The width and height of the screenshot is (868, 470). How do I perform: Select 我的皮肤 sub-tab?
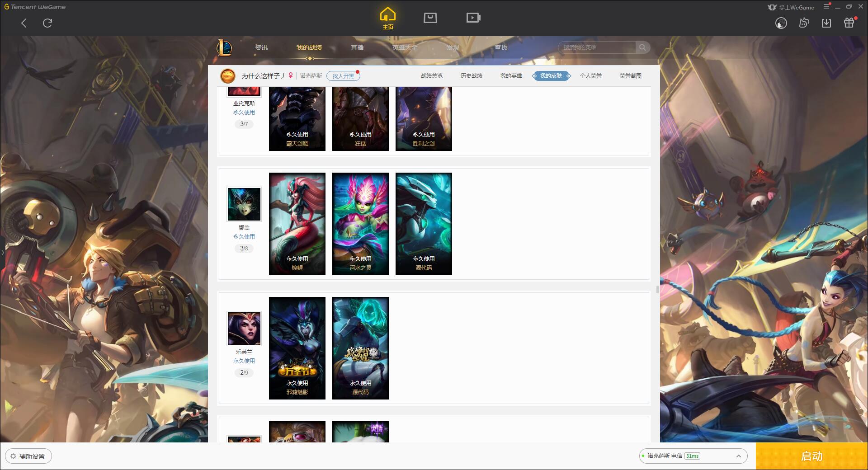pyautogui.click(x=551, y=76)
